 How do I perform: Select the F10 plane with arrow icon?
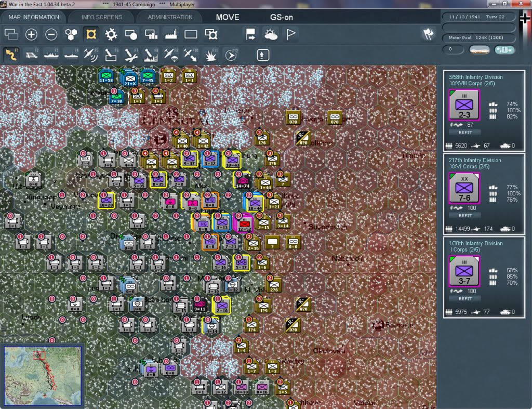coord(191,55)
